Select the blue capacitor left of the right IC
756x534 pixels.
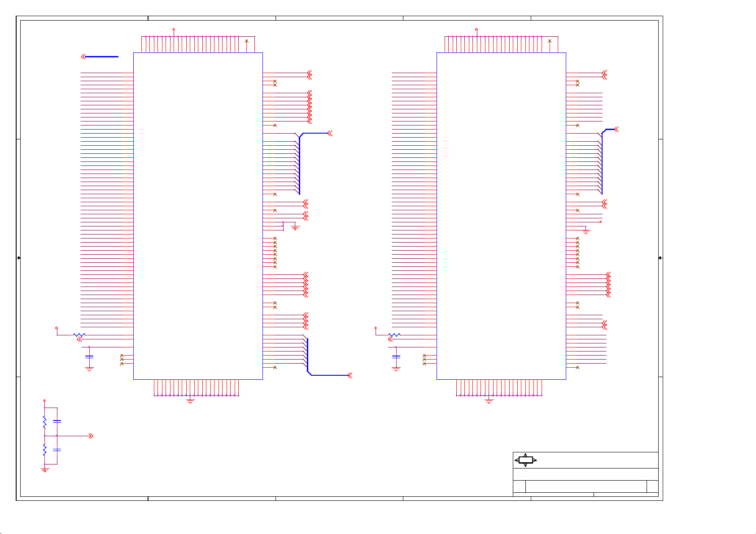coord(396,356)
